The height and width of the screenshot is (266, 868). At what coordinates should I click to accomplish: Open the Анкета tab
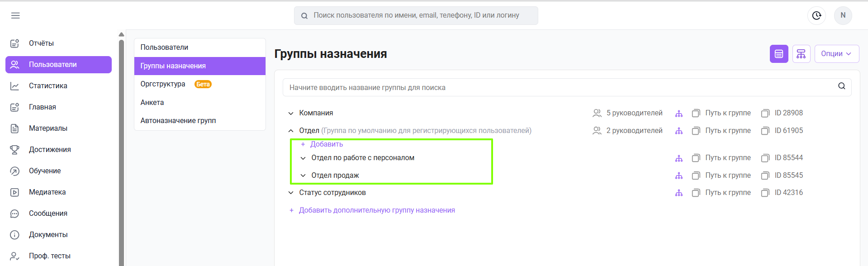(x=199, y=103)
